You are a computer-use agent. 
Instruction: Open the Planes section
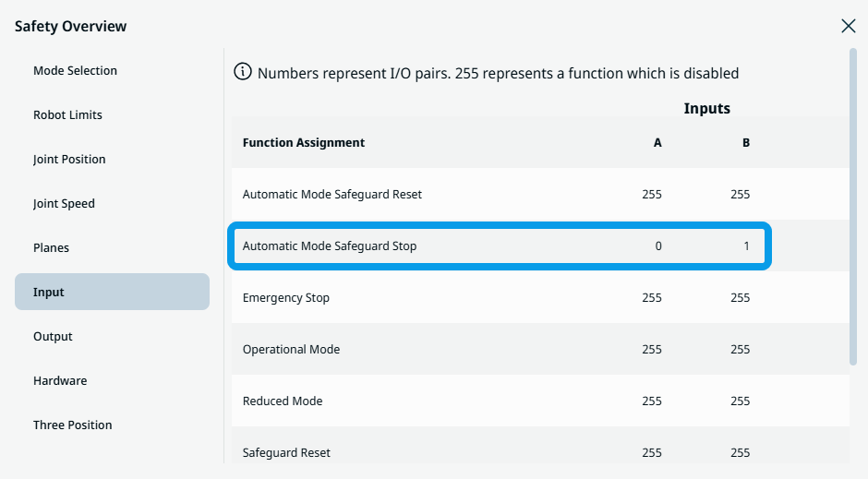(x=51, y=248)
